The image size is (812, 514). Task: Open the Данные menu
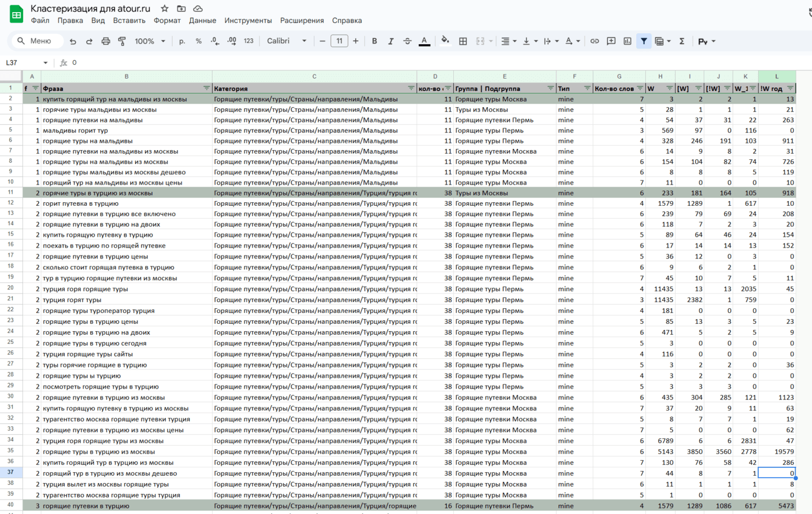point(202,21)
